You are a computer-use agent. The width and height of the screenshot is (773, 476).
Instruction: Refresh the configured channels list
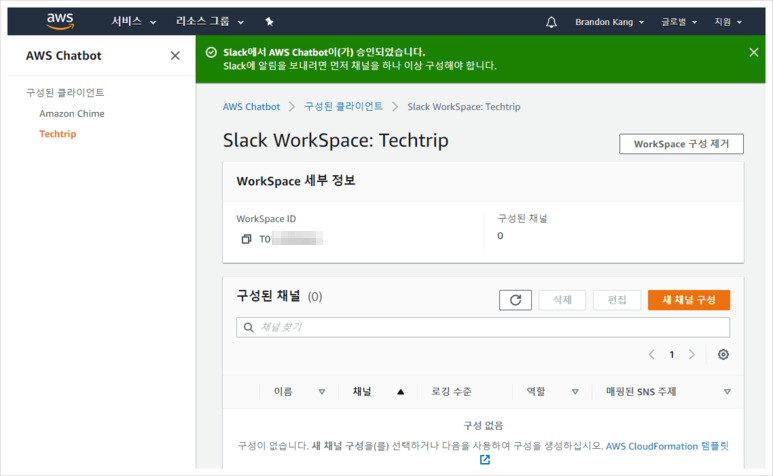(x=515, y=300)
